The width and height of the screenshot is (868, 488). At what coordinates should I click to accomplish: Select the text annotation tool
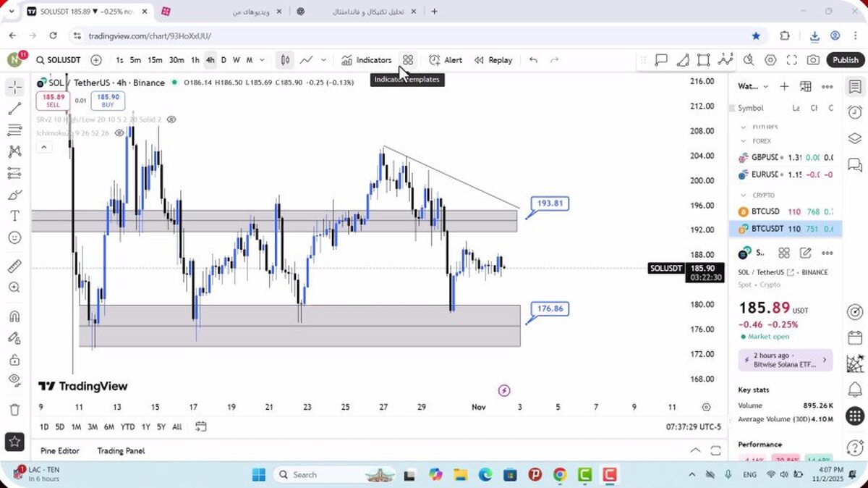pyautogui.click(x=14, y=216)
